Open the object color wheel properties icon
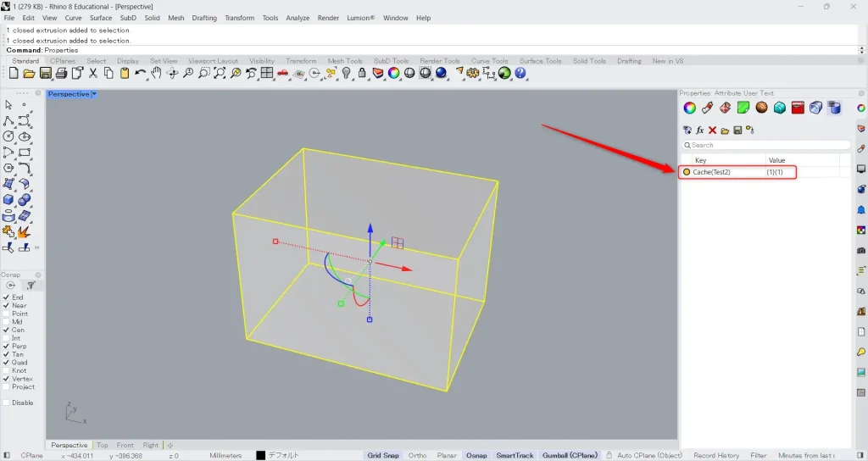 (x=690, y=108)
